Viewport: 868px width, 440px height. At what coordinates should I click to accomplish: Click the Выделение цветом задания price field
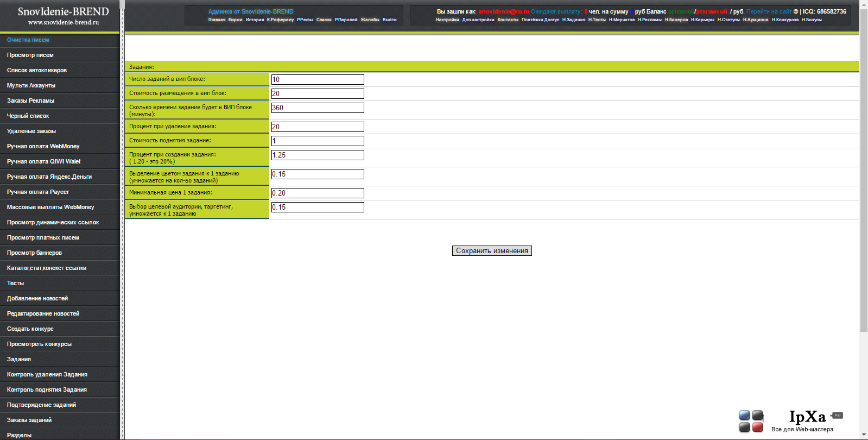pyautogui.click(x=318, y=174)
